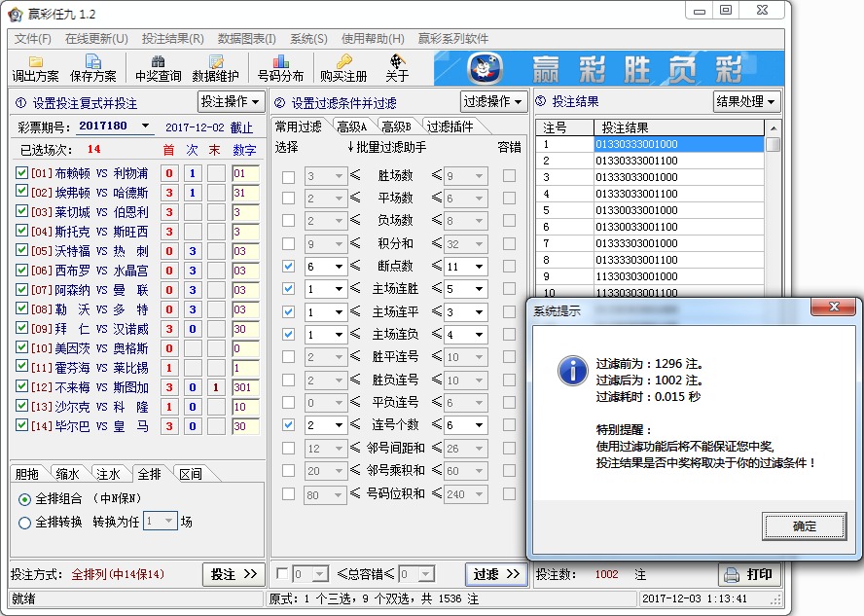Open About via the 关于 flag icon
Screen dimensions: 864x616
[x=397, y=68]
